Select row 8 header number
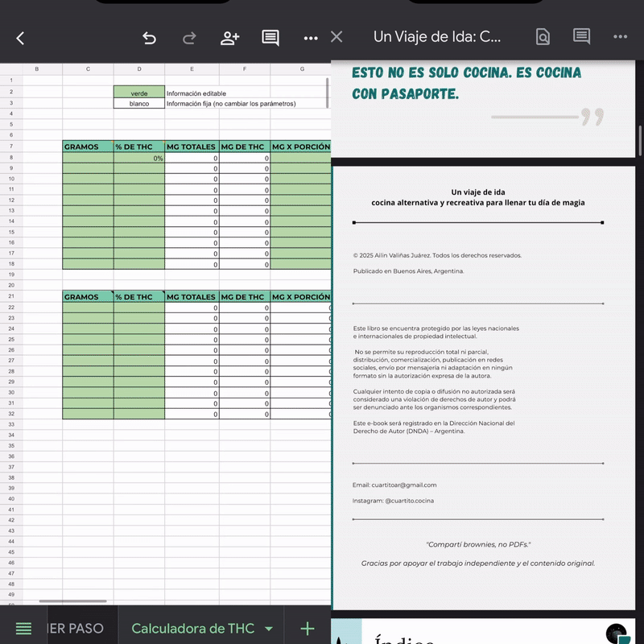The height and width of the screenshot is (644, 644). pyautogui.click(x=11, y=158)
